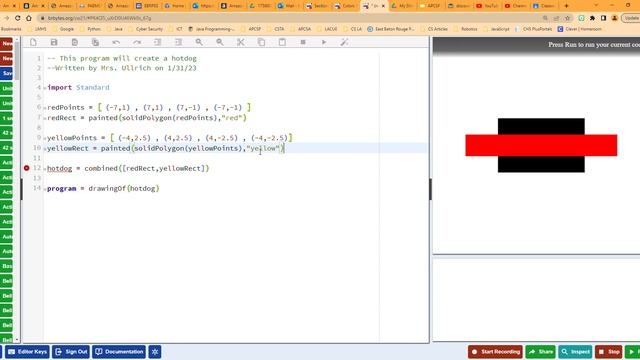Open the browser extensions puzzle icon

(x=592, y=18)
